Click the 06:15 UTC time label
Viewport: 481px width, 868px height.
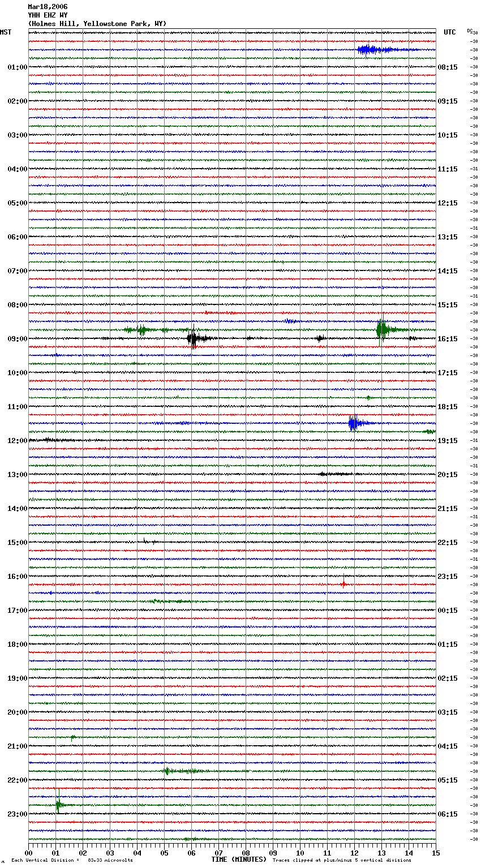448,814
